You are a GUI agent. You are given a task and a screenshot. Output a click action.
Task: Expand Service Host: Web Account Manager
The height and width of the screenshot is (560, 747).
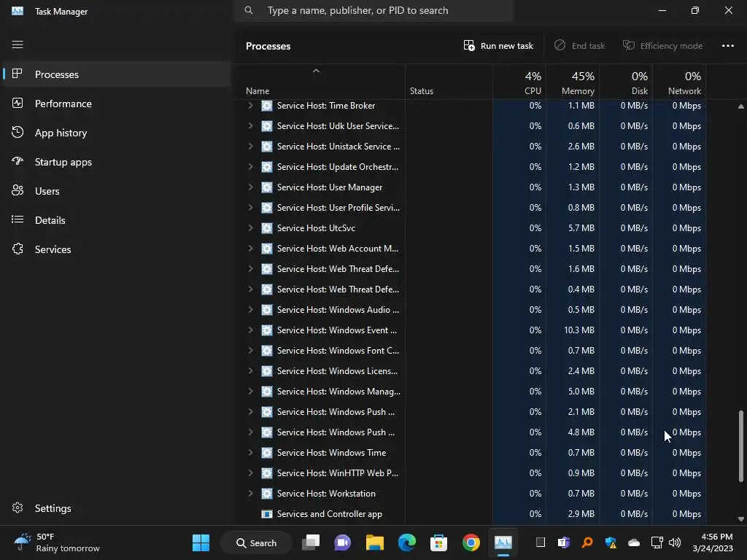pyautogui.click(x=250, y=248)
